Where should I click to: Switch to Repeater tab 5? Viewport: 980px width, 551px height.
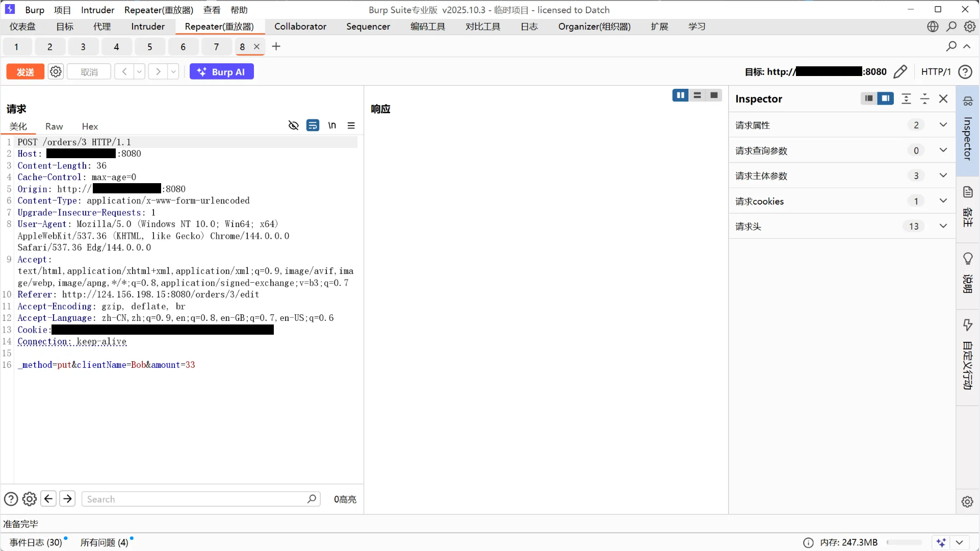coord(150,47)
